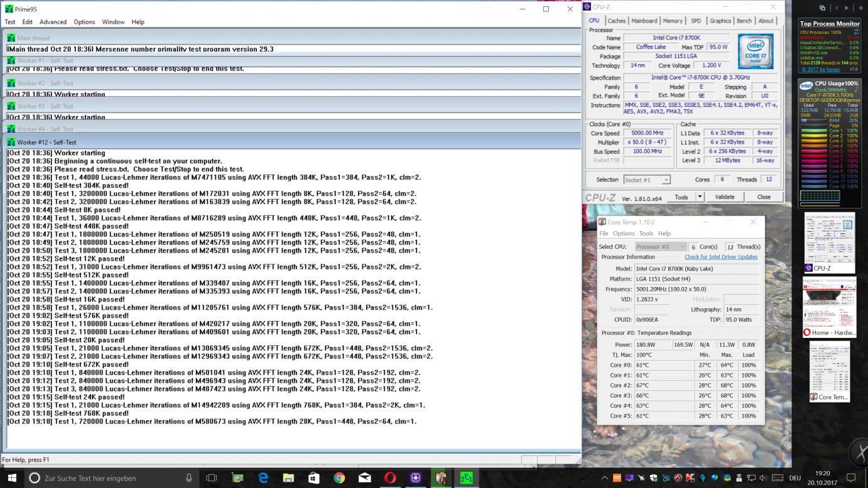Open Microsoft Edge from the taskbar
Screen dimensions: 868x488
coord(263,478)
